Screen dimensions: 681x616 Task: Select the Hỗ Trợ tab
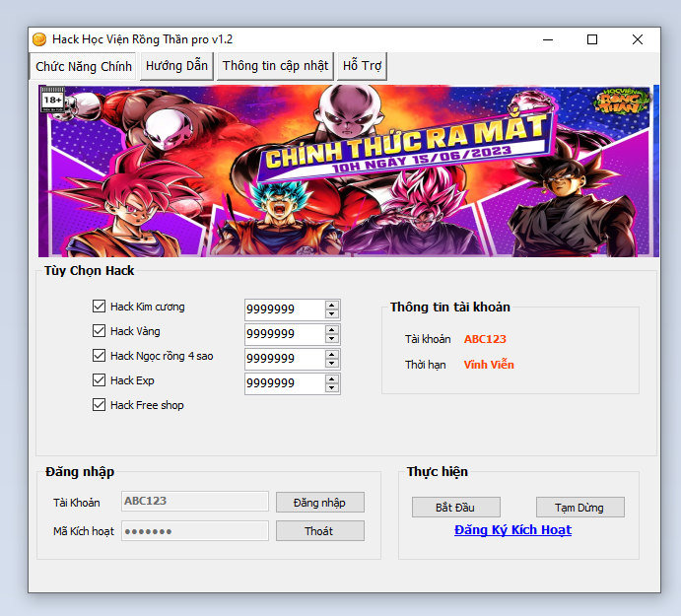[362, 66]
